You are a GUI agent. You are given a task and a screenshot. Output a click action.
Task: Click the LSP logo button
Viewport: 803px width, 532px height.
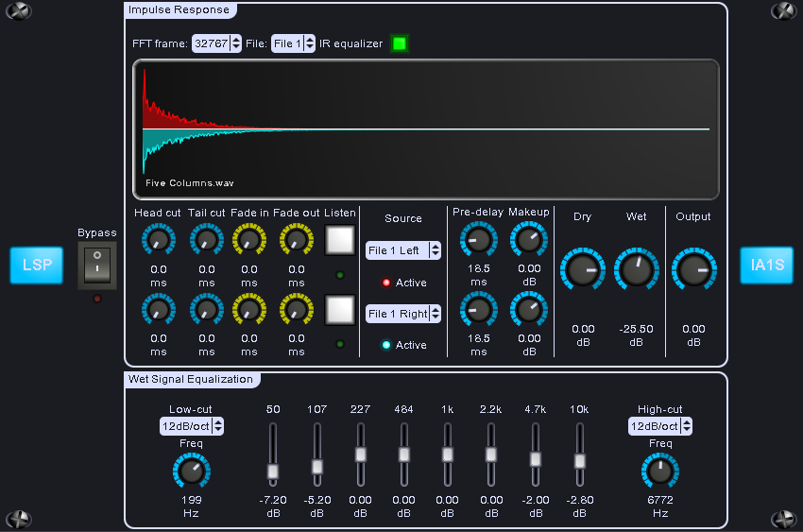pos(37,266)
